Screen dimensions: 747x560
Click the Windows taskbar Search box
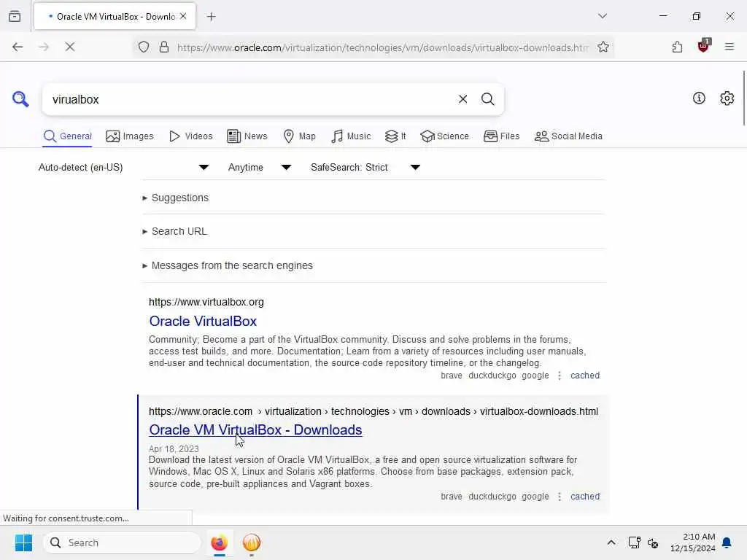(123, 542)
